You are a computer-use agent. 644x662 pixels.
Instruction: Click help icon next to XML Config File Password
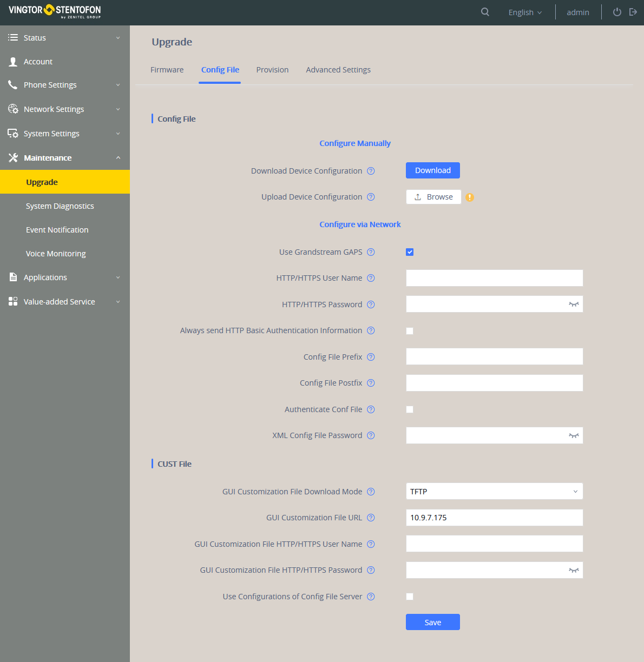click(371, 435)
